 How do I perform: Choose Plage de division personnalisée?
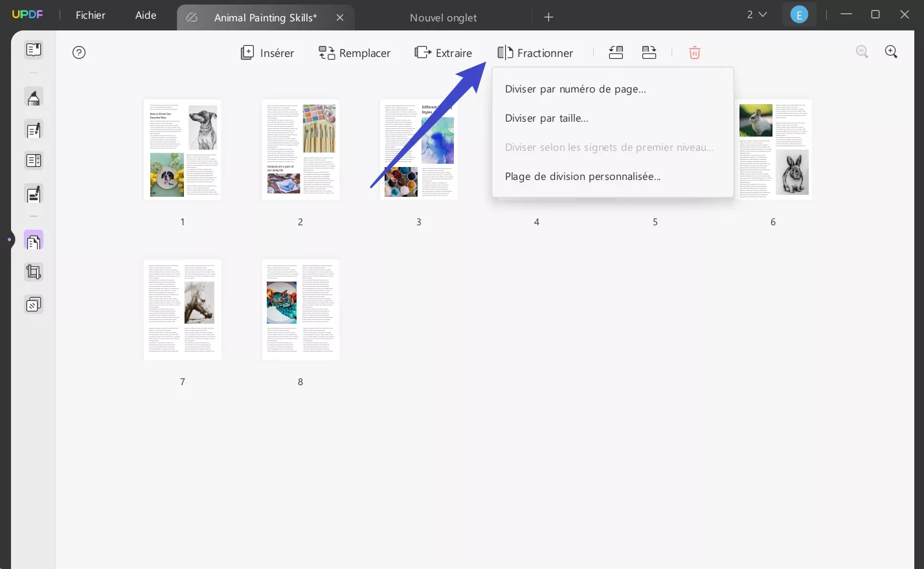pyautogui.click(x=582, y=176)
